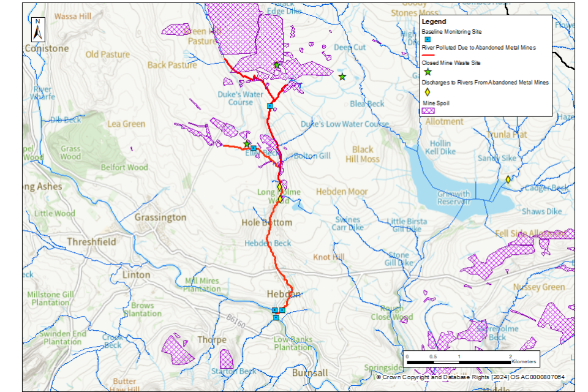Click the Threshfield place label
Screen dimensions: 588x392
coord(91,242)
